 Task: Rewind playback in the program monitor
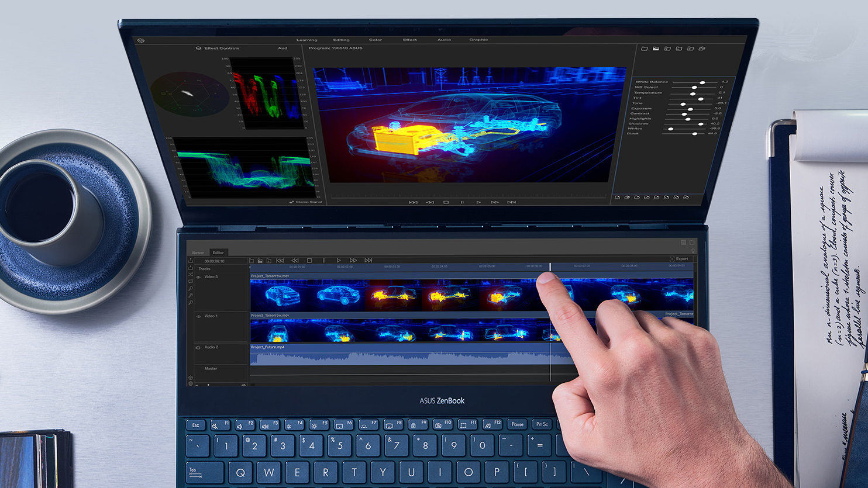(x=430, y=202)
